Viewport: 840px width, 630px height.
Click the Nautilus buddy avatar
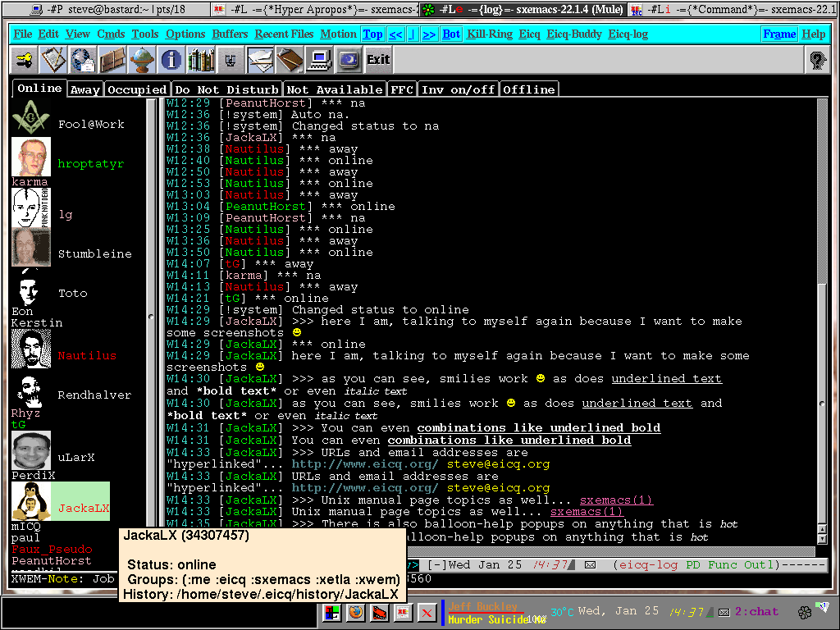coord(31,348)
